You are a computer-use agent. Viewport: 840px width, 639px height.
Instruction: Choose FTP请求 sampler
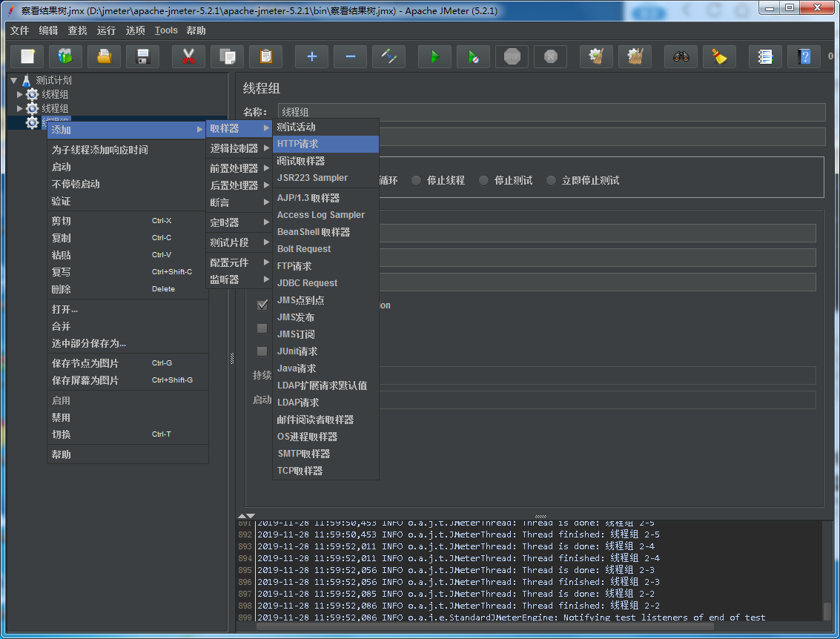coord(325,266)
